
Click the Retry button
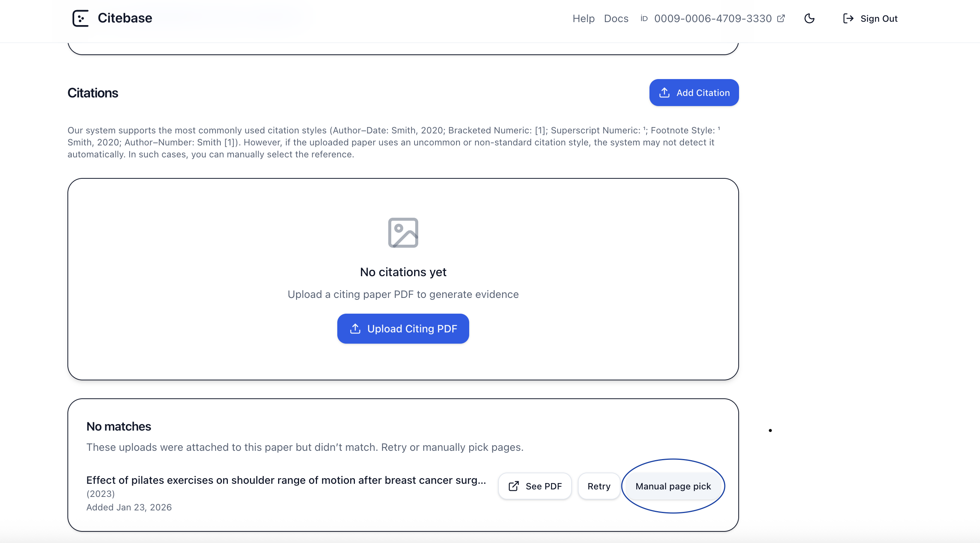(598, 486)
